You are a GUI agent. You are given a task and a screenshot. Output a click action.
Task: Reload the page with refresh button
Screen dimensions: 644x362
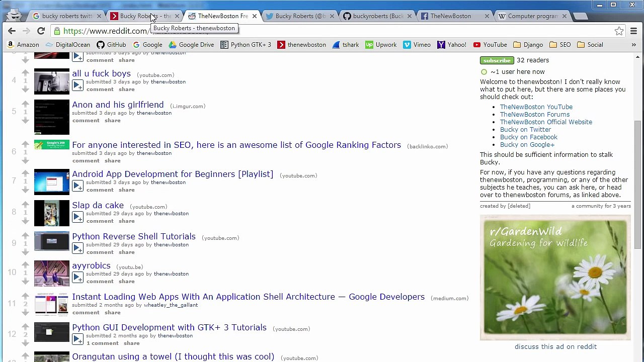pos(41,31)
